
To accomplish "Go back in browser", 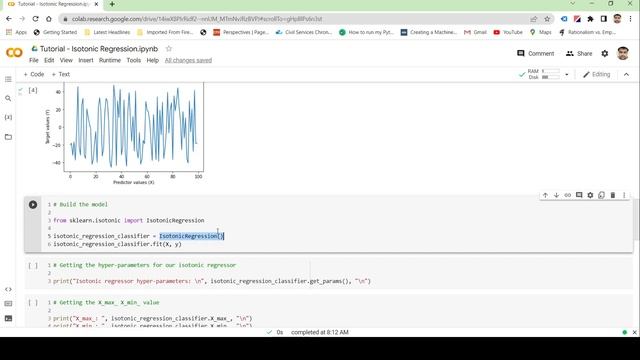I will pyautogui.click(x=9, y=19).
